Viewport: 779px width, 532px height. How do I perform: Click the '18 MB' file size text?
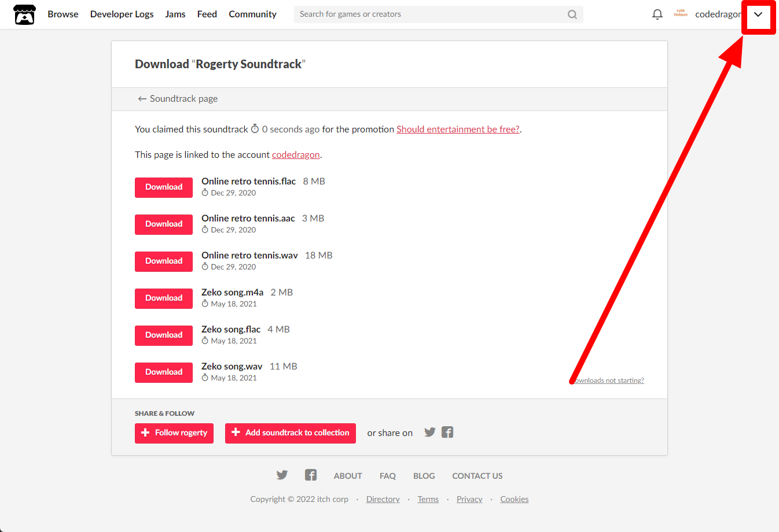click(x=319, y=256)
